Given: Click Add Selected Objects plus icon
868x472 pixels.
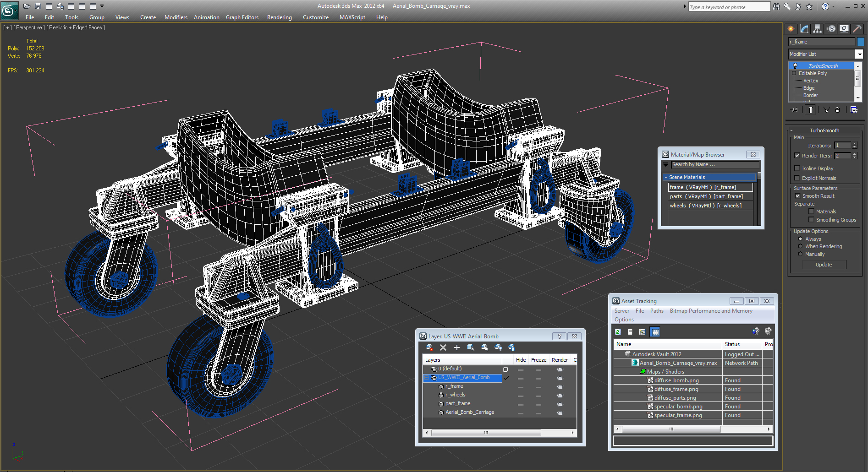Looking at the screenshot, I should coord(457,348).
